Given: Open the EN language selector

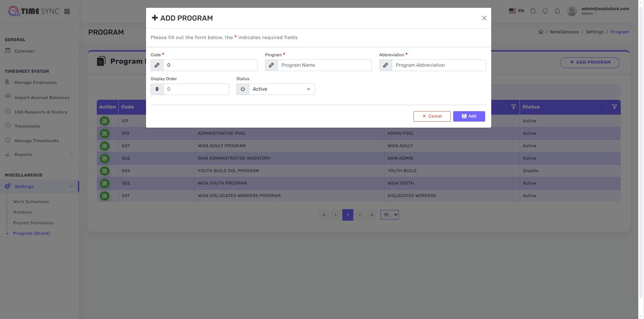Looking at the screenshot, I should click(516, 11).
